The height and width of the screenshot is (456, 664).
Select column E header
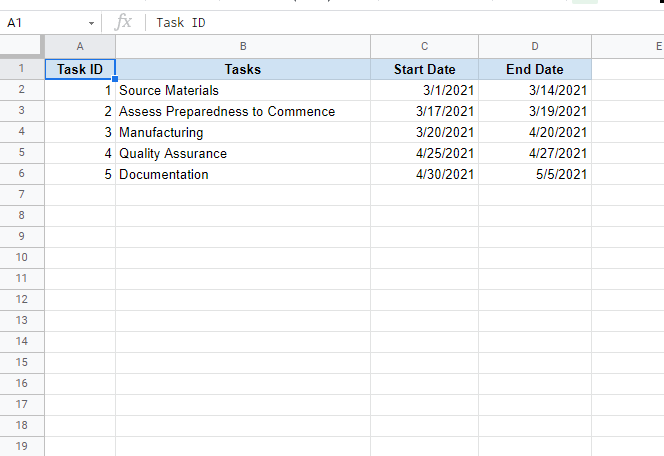coord(628,47)
